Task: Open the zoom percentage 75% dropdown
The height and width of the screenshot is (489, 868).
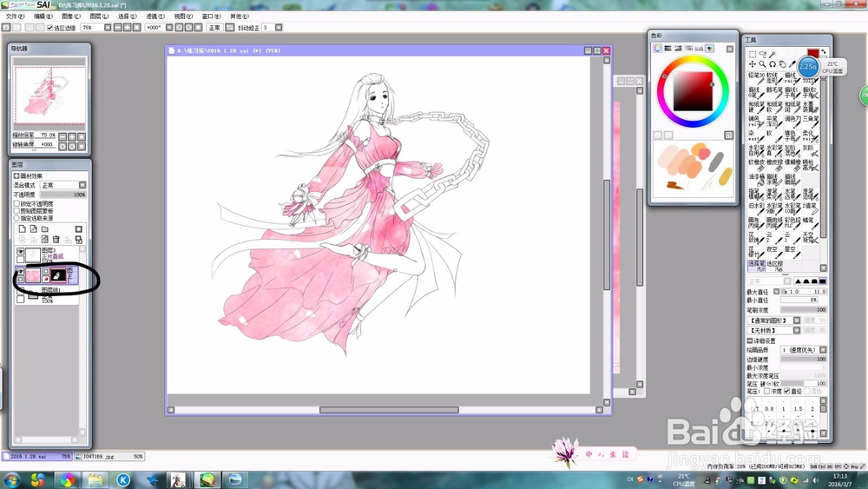Action: click(x=108, y=27)
